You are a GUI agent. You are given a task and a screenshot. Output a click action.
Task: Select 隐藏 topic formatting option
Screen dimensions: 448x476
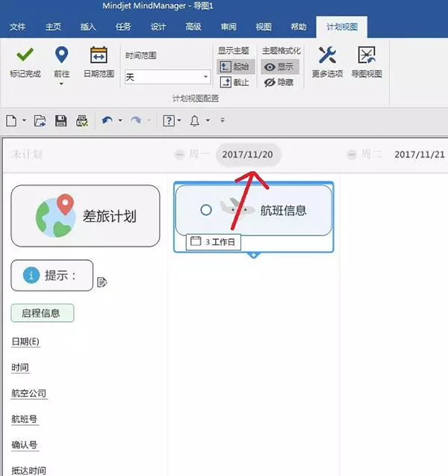pos(280,82)
